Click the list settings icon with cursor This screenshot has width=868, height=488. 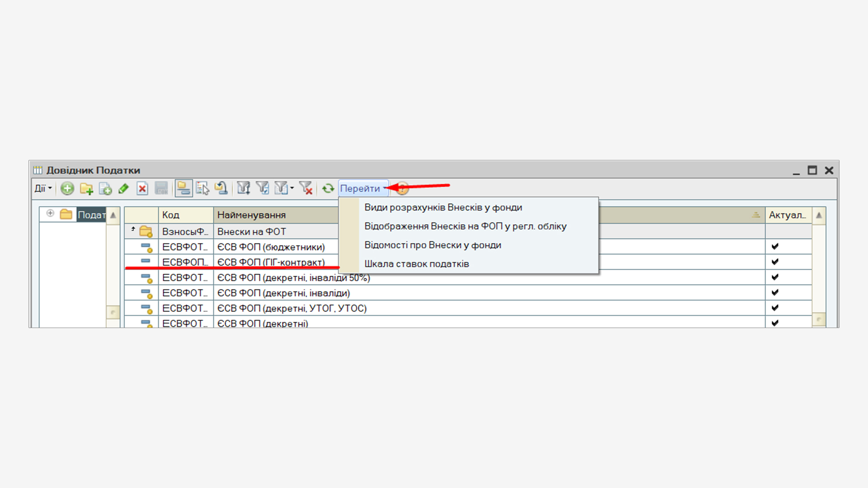tap(203, 188)
